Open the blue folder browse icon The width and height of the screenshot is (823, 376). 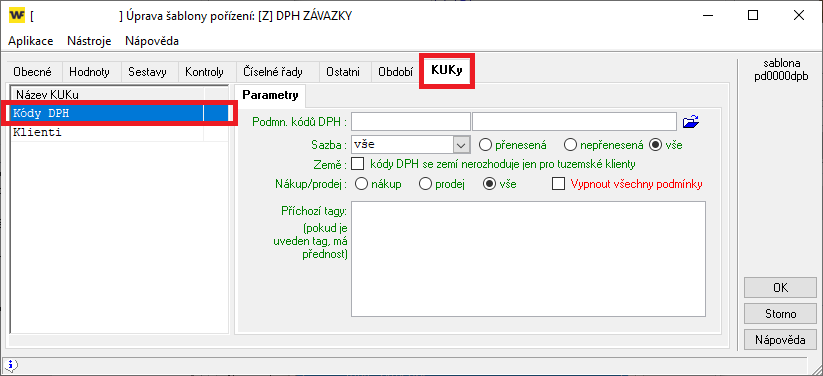click(691, 122)
